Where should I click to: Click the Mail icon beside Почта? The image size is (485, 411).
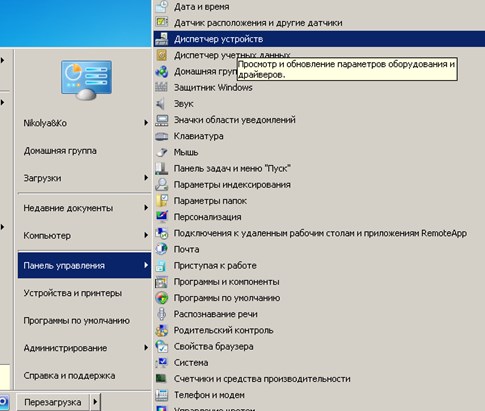(x=162, y=249)
